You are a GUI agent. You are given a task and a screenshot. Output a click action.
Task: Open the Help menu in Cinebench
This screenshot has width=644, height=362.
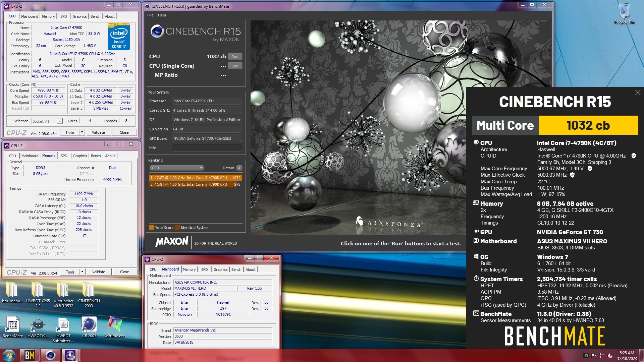tap(162, 15)
